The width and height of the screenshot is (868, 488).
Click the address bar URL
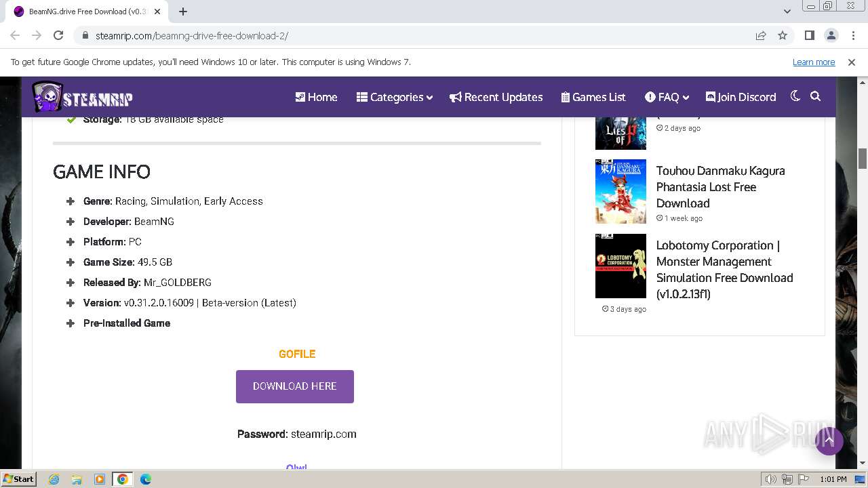(x=192, y=36)
